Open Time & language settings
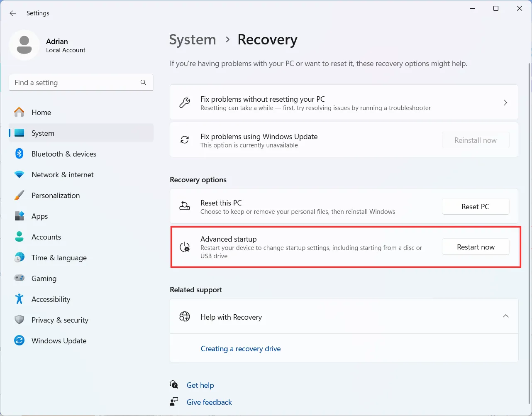The width and height of the screenshot is (532, 416). click(x=81, y=257)
